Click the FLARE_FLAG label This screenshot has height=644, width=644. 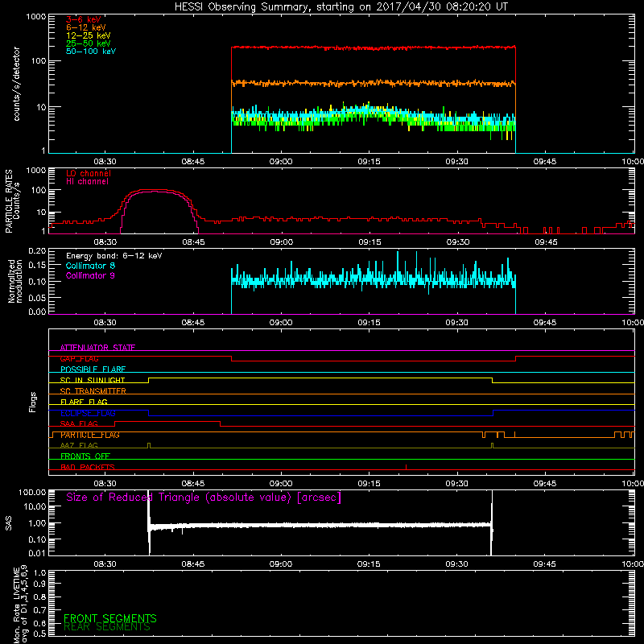(x=84, y=402)
